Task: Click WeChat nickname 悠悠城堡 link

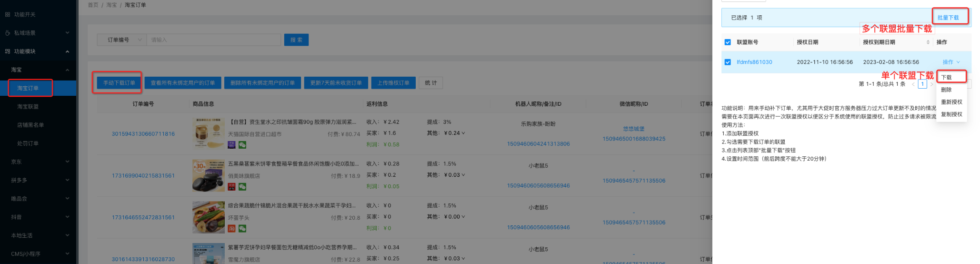Action: [x=634, y=129]
